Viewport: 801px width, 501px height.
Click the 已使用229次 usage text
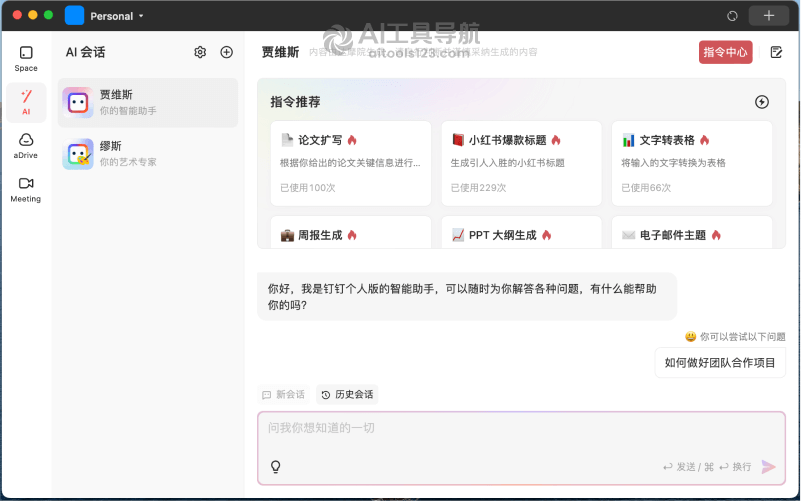(478, 188)
